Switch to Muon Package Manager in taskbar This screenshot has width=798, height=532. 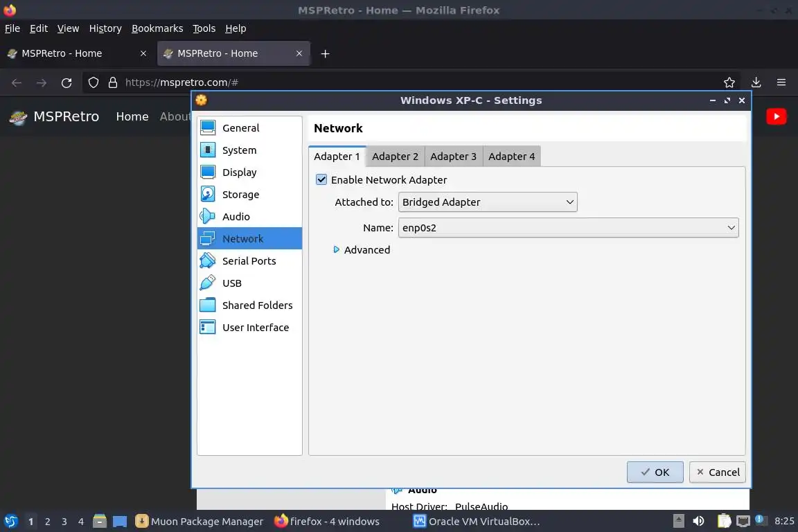coord(199,522)
